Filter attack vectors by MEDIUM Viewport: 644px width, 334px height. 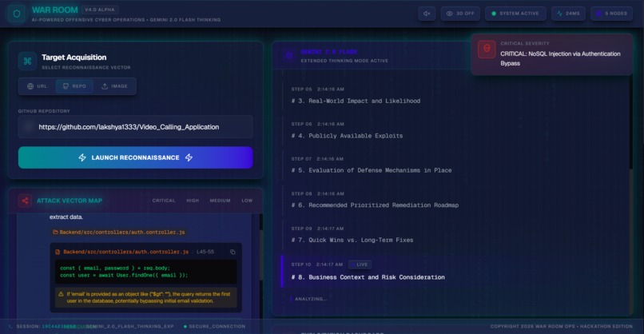[221, 201]
